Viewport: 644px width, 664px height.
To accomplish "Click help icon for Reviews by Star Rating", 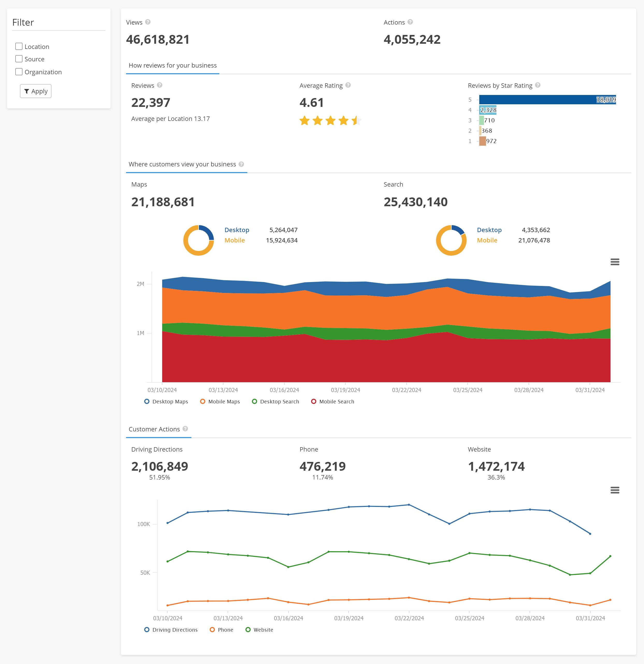I will tap(538, 85).
